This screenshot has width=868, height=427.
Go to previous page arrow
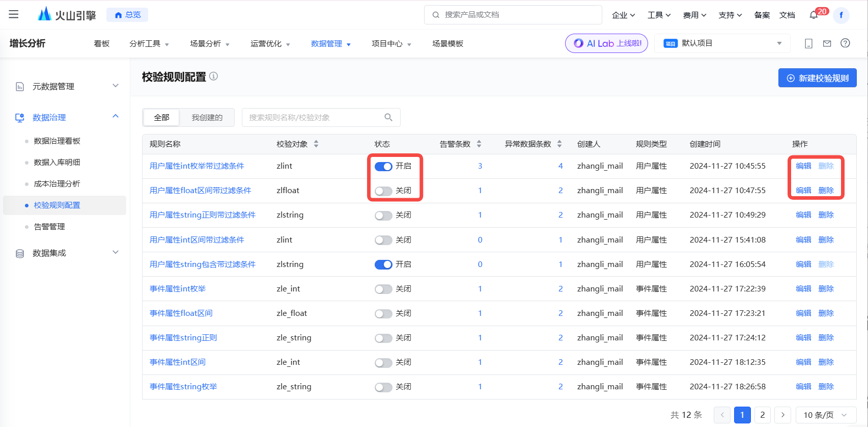click(x=722, y=415)
